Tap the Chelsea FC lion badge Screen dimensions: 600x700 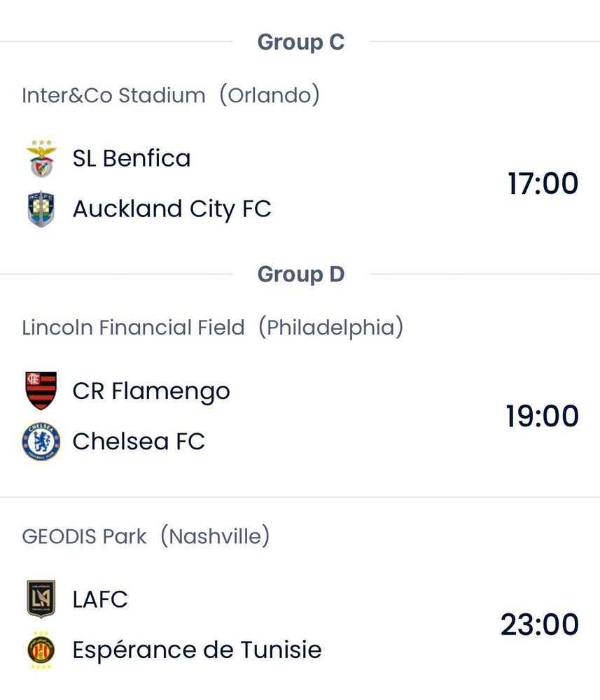[x=41, y=441]
